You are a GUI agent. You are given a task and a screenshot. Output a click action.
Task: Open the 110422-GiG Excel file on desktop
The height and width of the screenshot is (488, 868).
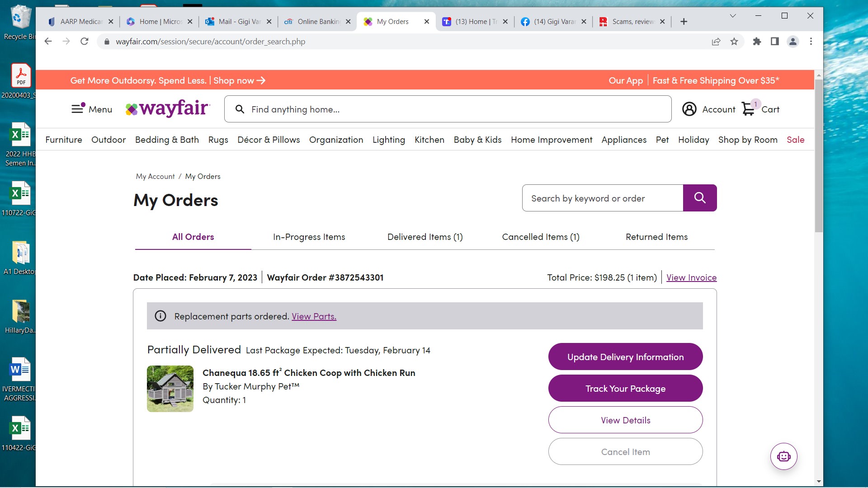tap(18, 434)
